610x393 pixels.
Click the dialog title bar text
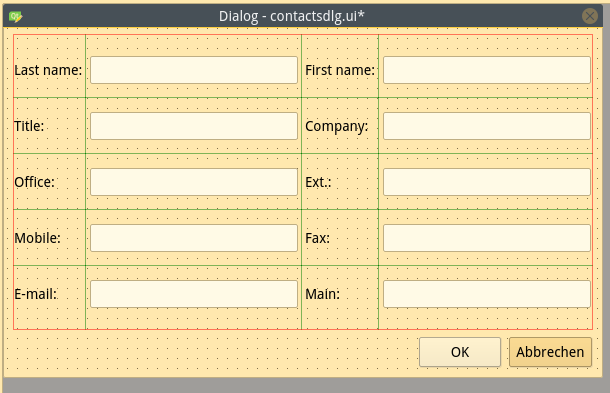(292, 16)
